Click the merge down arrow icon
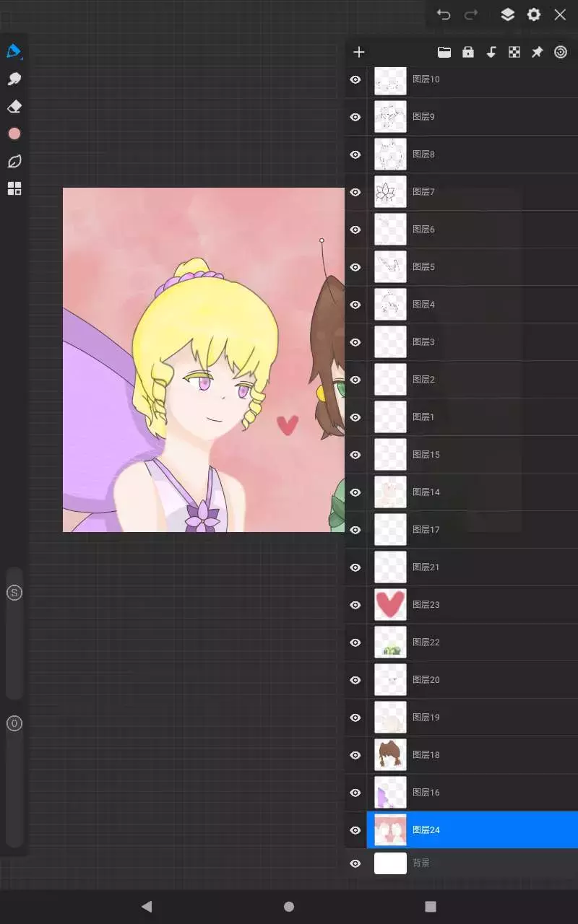 coord(491,52)
